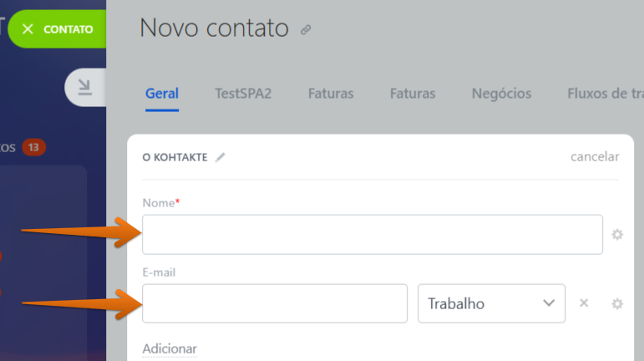This screenshot has width=644, height=361.
Task: Open gear settings for E-mail field
Action: coord(617,304)
